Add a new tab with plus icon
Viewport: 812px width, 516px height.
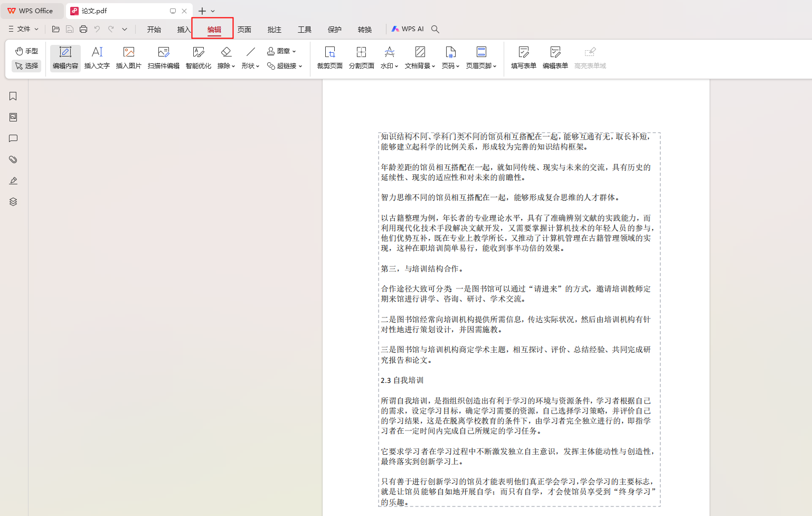(x=202, y=11)
